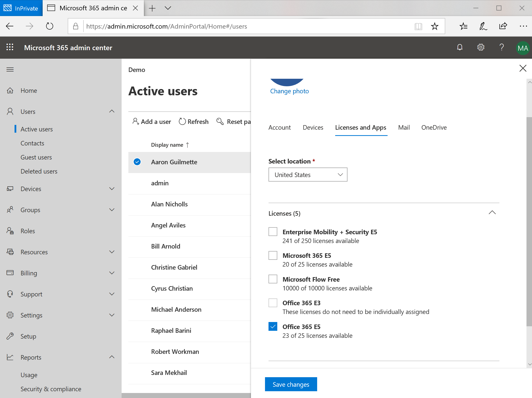Click the Roles icon in sidebar
The width and height of the screenshot is (532, 398).
coord(10,231)
